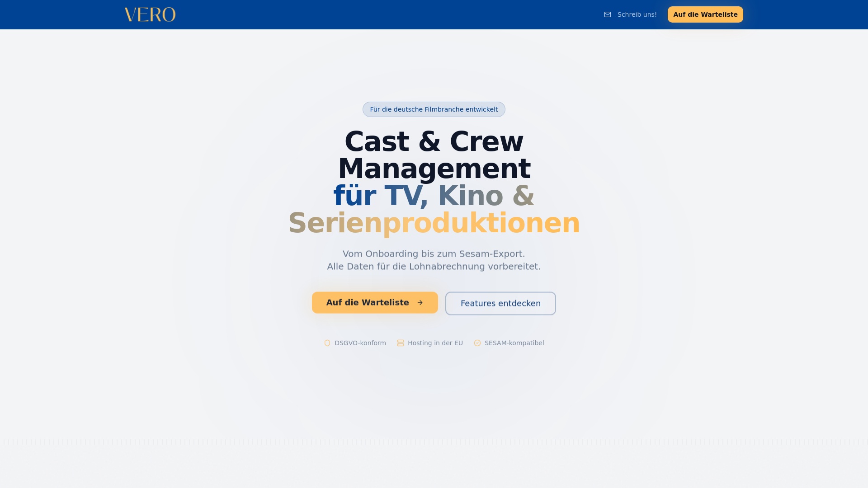Join waitlist via large hero button
The height and width of the screenshot is (488, 868).
(367, 303)
